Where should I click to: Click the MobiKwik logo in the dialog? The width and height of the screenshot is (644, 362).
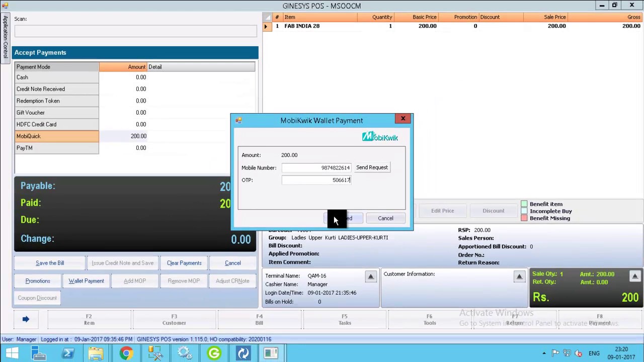click(x=380, y=136)
